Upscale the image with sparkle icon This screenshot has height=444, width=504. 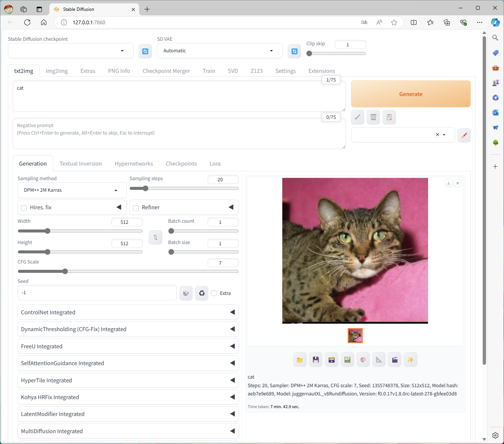tap(411, 360)
